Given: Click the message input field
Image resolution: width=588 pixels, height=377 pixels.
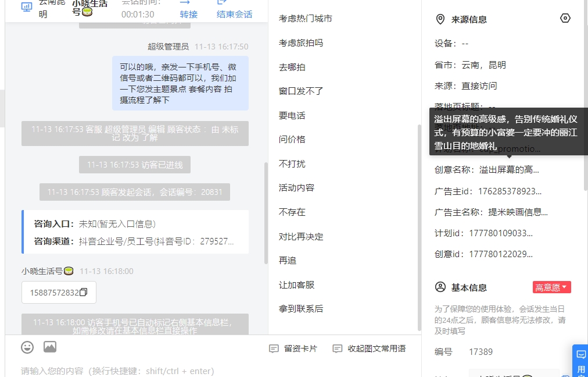Looking at the screenshot, I should pyautogui.click(x=213, y=371).
